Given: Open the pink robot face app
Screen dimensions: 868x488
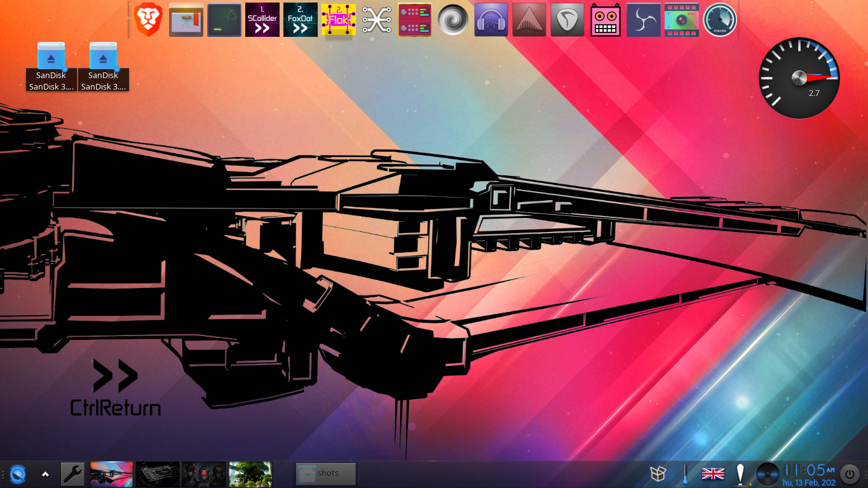Looking at the screenshot, I should (x=606, y=20).
